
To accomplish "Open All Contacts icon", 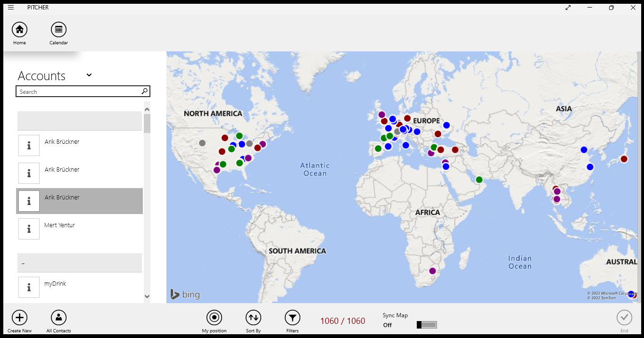I will pyautogui.click(x=58, y=318).
